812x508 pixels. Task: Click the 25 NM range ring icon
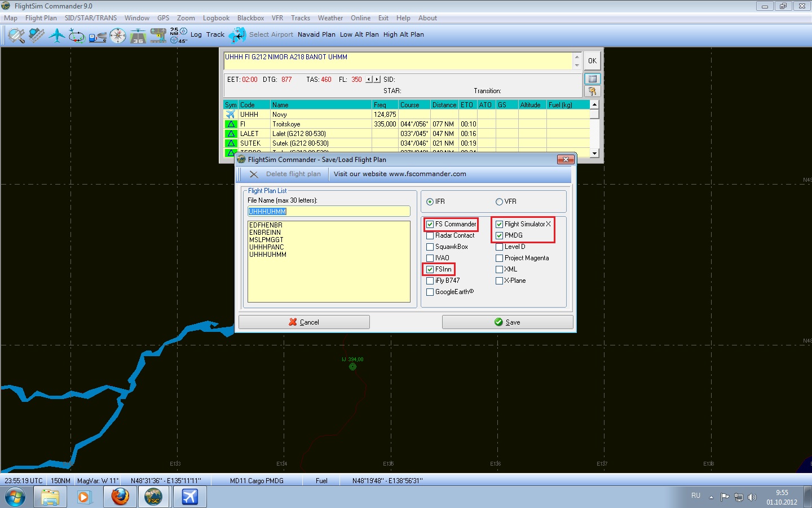pos(178,35)
